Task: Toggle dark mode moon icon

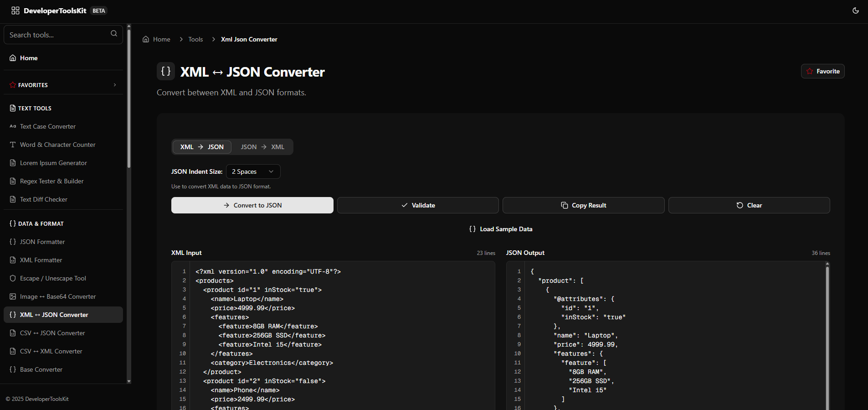Action: [x=855, y=10]
